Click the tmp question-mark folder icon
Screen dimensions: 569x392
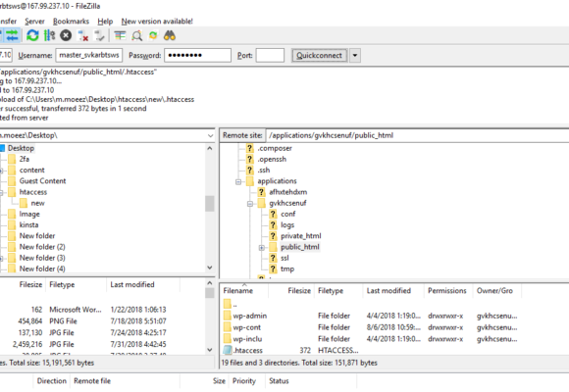[x=273, y=269]
